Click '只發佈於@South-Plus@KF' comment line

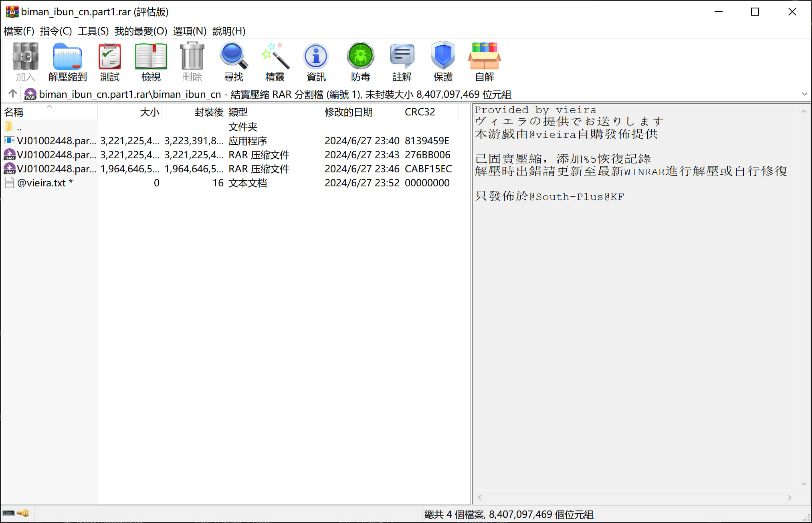click(549, 196)
